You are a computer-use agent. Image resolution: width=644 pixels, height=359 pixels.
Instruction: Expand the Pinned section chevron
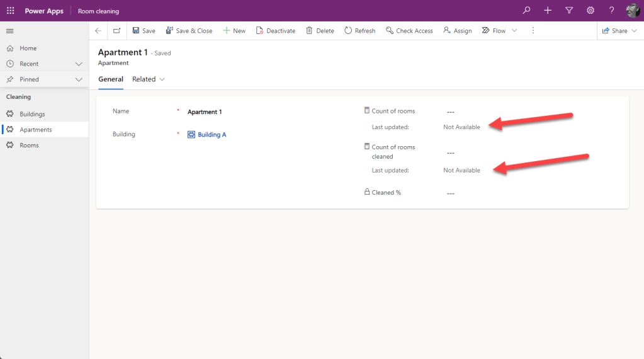click(79, 79)
